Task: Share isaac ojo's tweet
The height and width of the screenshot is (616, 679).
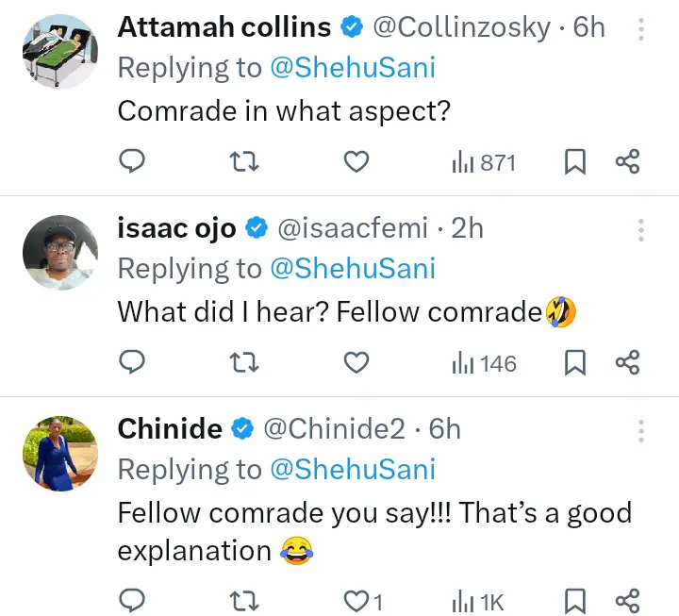Action: (x=628, y=363)
